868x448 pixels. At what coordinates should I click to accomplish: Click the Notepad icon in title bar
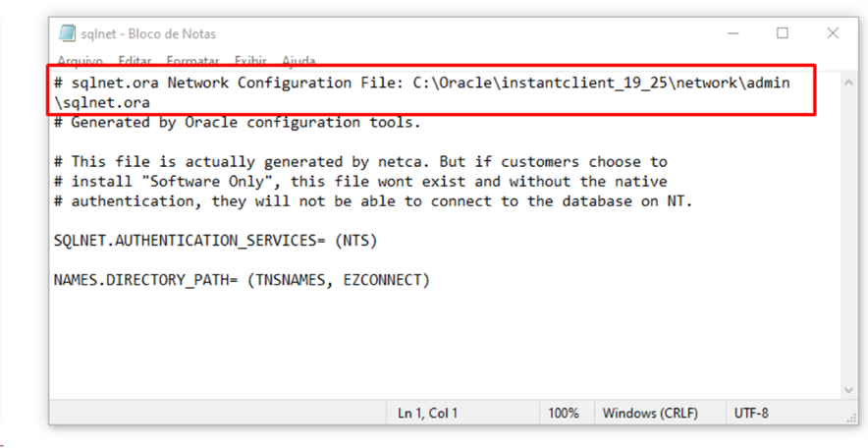[x=68, y=33]
